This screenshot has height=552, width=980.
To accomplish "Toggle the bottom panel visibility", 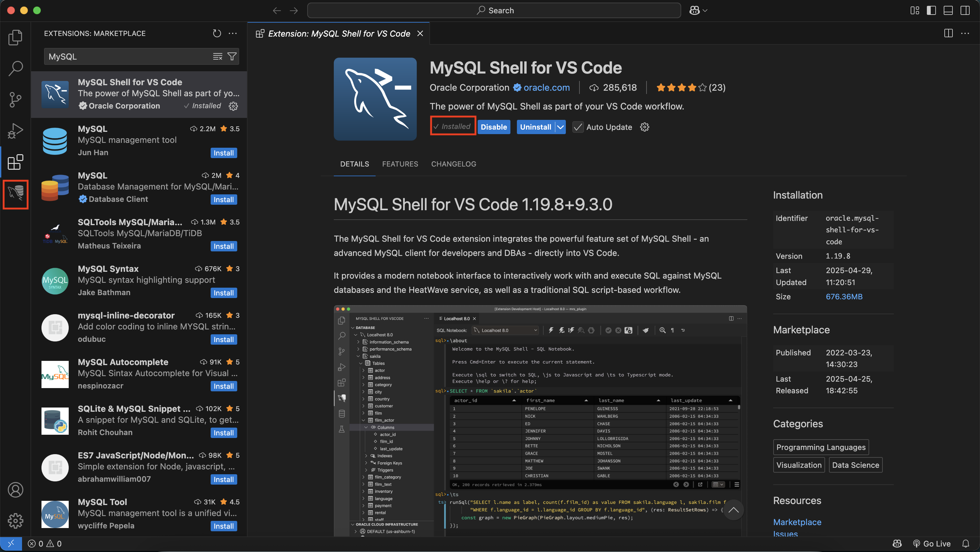I will (x=948, y=10).
